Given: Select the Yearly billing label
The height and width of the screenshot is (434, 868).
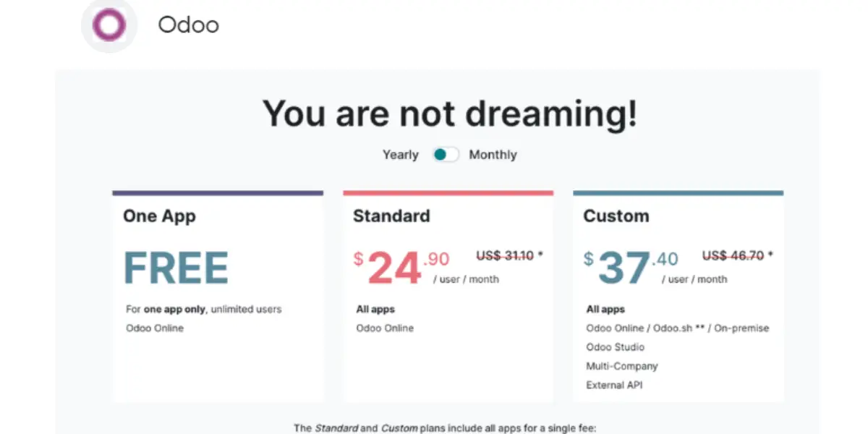Looking at the screenshot, I should [x=401, y=155].
